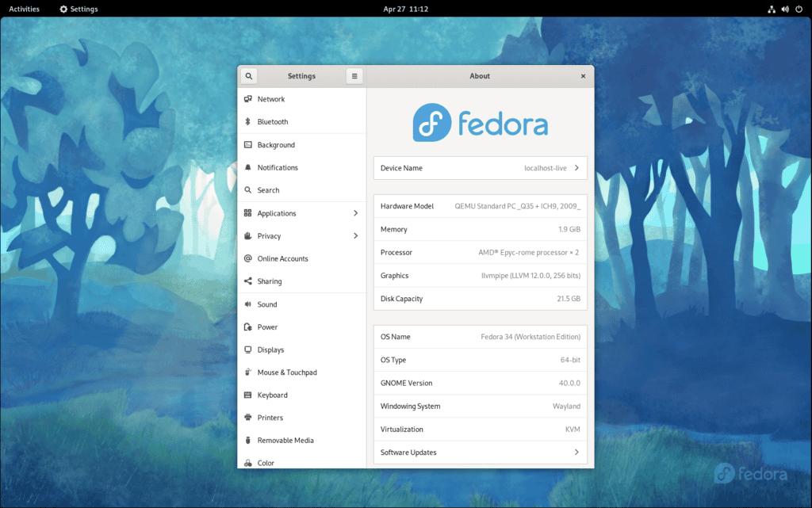Screen dimensions: 812x508
Task: Click Windowing System Wayland value
Action: (566, 406)
